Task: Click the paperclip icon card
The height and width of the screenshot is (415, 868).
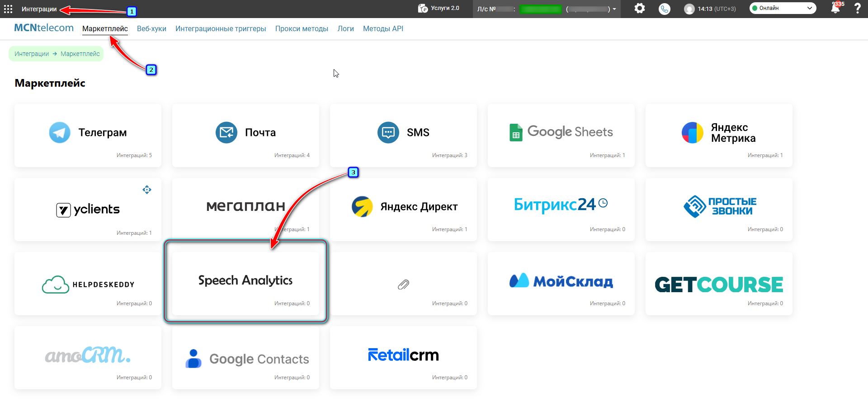Action: (403, 284)
